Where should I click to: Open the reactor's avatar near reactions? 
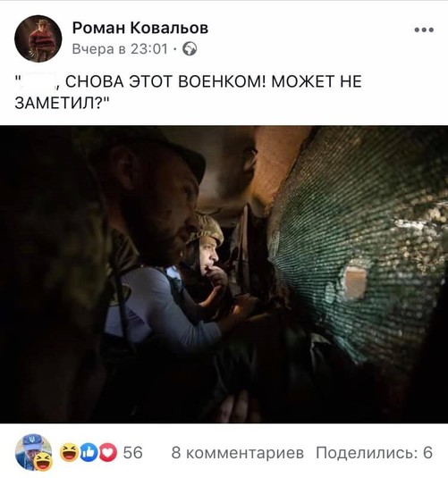tap(34, 452)
